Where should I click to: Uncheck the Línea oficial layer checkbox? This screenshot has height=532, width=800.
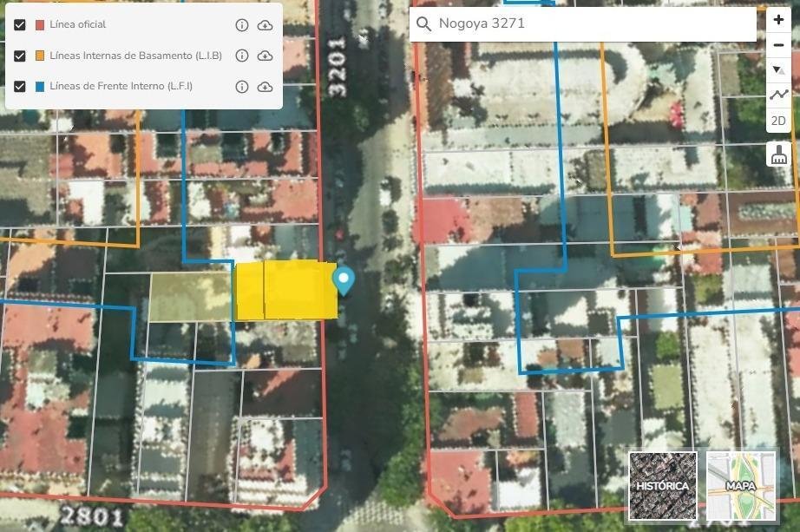point(20,24)
